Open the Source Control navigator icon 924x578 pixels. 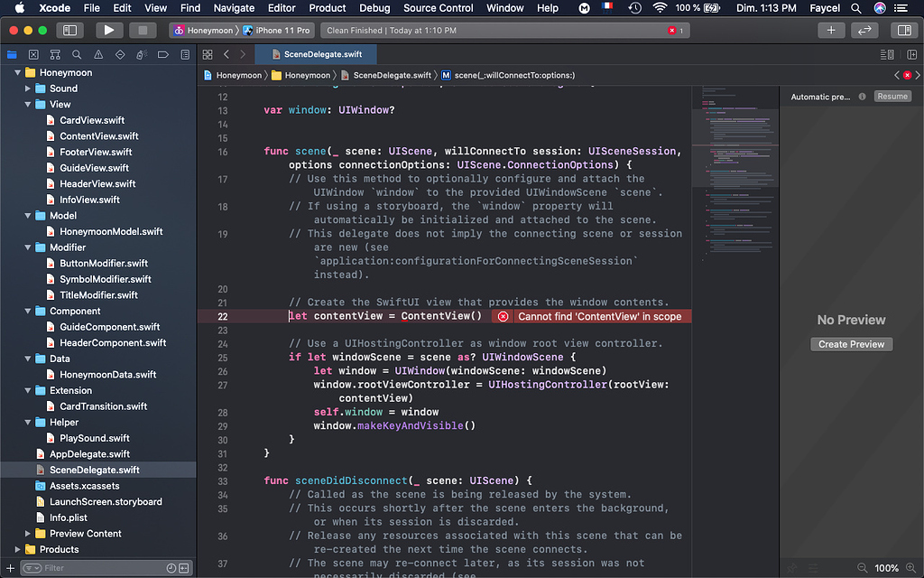pos(32,54)
